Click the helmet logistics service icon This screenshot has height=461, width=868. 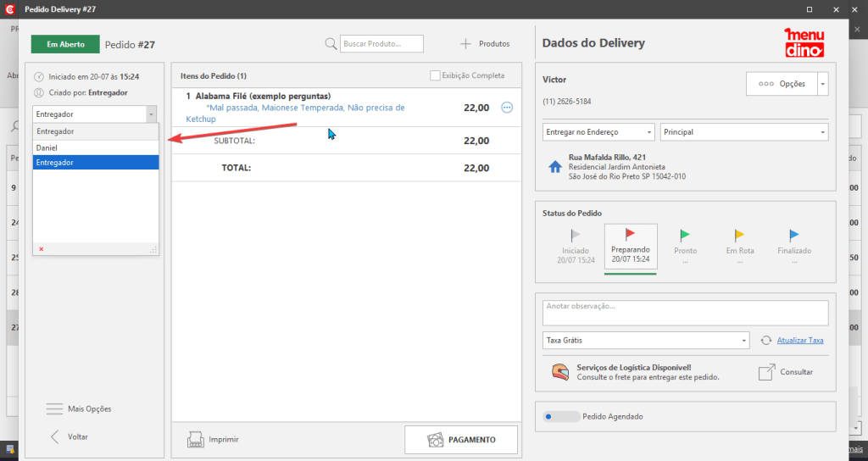560,372
